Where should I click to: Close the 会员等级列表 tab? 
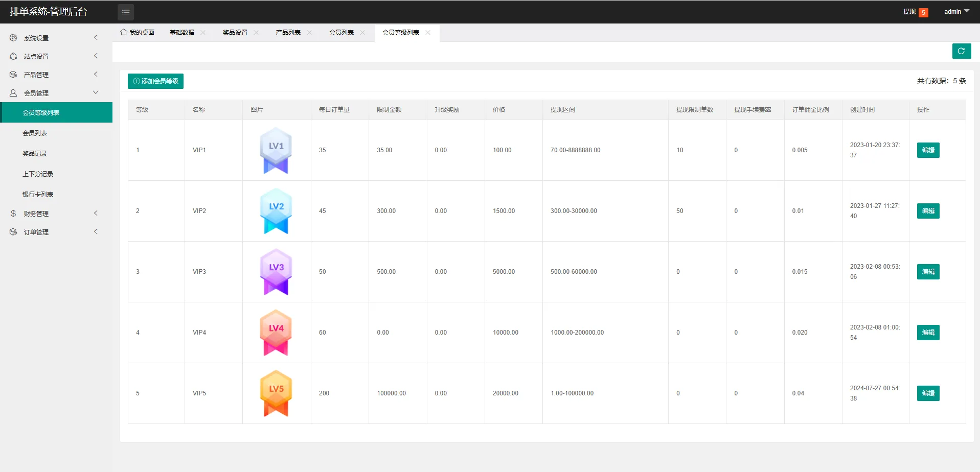[428, 33]
